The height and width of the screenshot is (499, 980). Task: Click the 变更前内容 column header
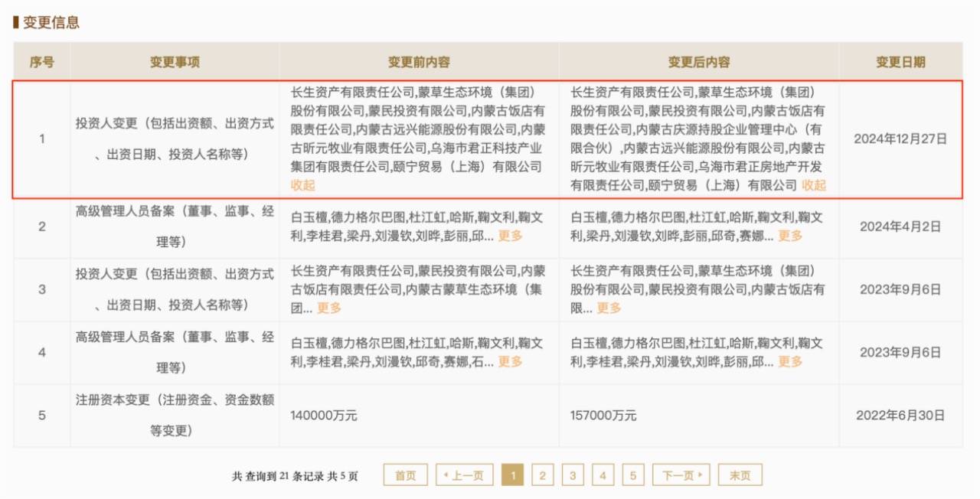pyautogui.click(x=419, y=62)
